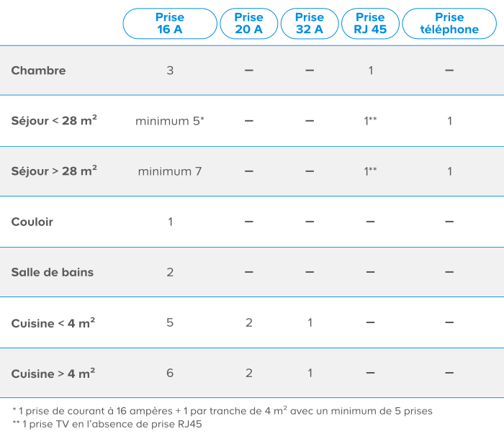Select the 'Couloir' row label

click(32, 222)
